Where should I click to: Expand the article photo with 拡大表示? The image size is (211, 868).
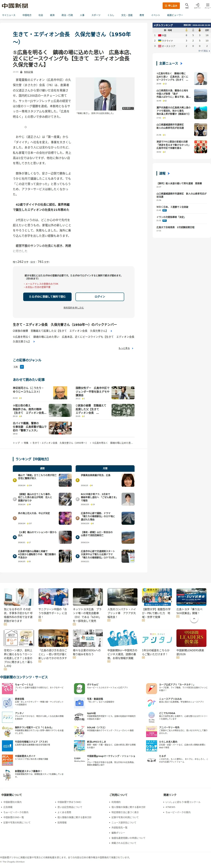pyautogui.click(x=128, y=109)
